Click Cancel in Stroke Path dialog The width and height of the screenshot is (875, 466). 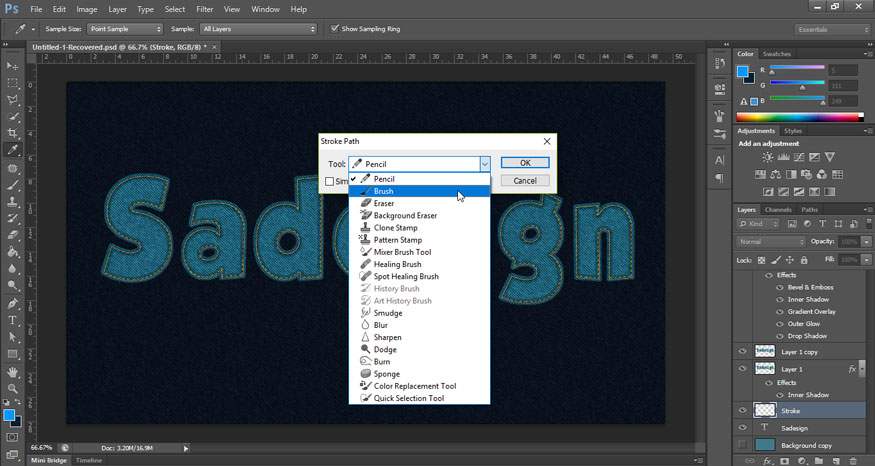[525, 181]
